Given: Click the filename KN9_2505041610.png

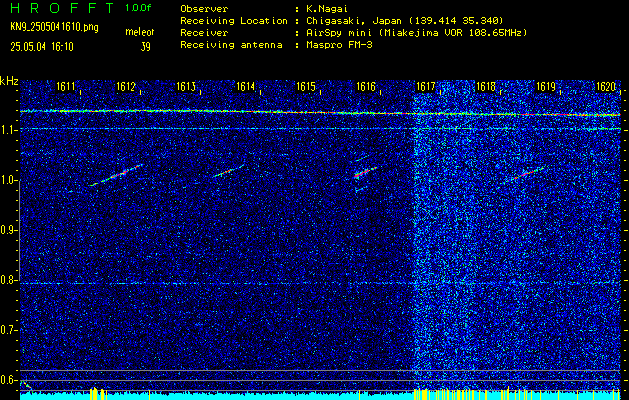Looking at the screenshot, I should (54, 27).
